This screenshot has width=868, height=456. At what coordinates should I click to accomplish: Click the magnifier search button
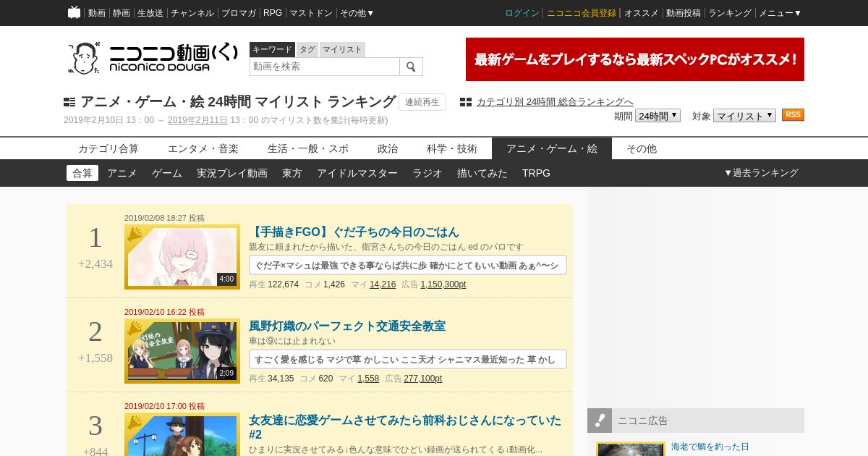pyautogui.click(x=411, y=67)
